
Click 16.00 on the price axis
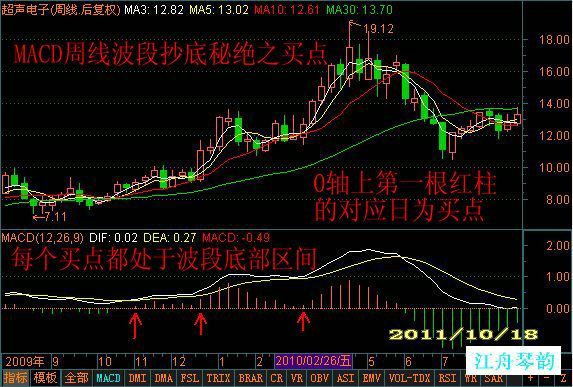click(554, 71)
